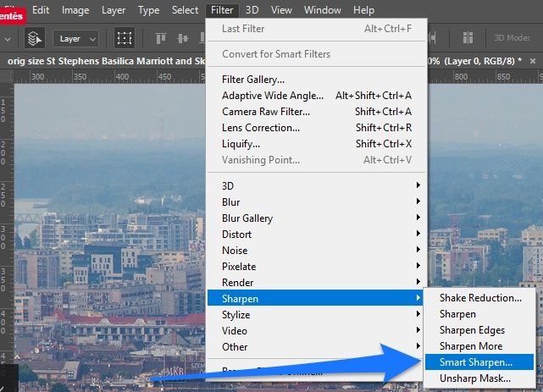The width and height of the screenshot is (543, 392).
Task: Toggle Show Transform Controls icon
Action: click(125, 38)
